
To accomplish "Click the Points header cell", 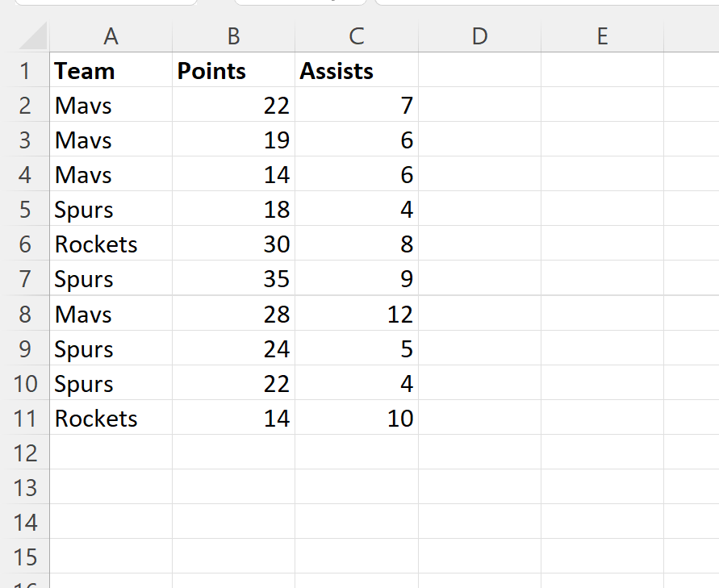I will (233, 71).
